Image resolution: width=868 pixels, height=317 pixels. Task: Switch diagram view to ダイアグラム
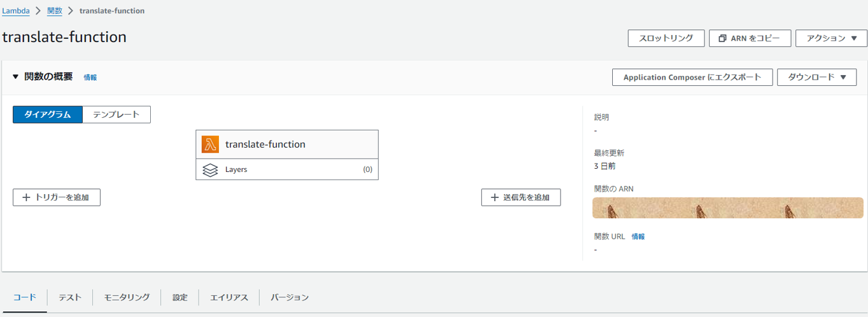pyautogui.click(x=48, y=115)
